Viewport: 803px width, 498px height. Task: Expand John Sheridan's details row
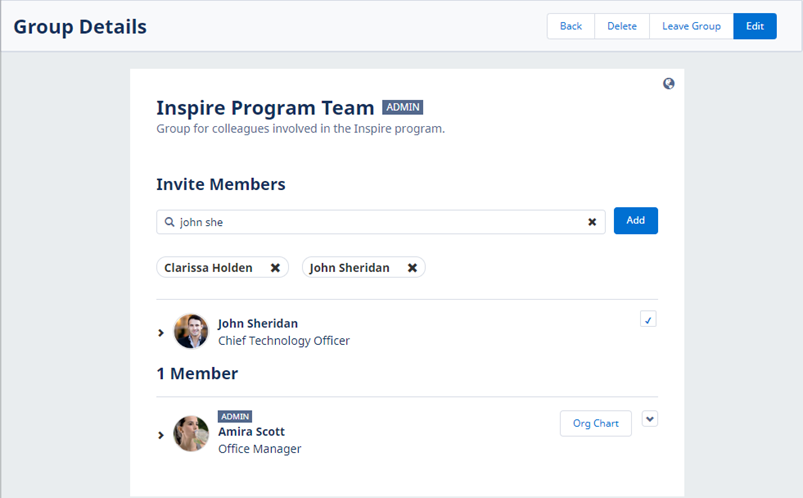[161, 332]
